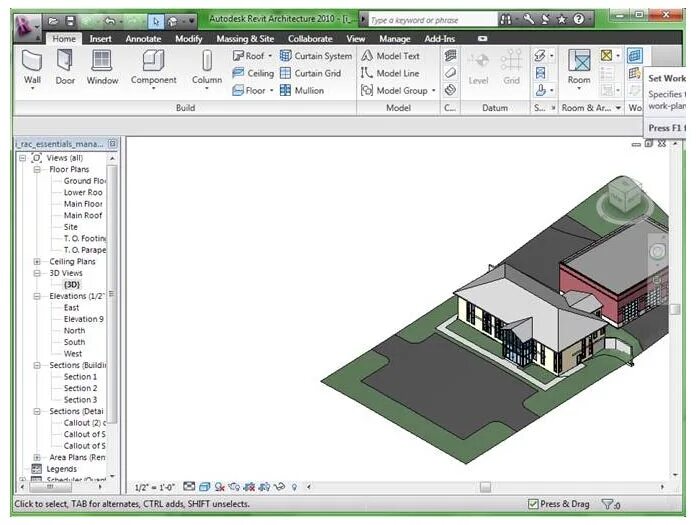Switch to the Annotate ribbon tab
The width and height of the screenshot is (696, 525).
143,39
